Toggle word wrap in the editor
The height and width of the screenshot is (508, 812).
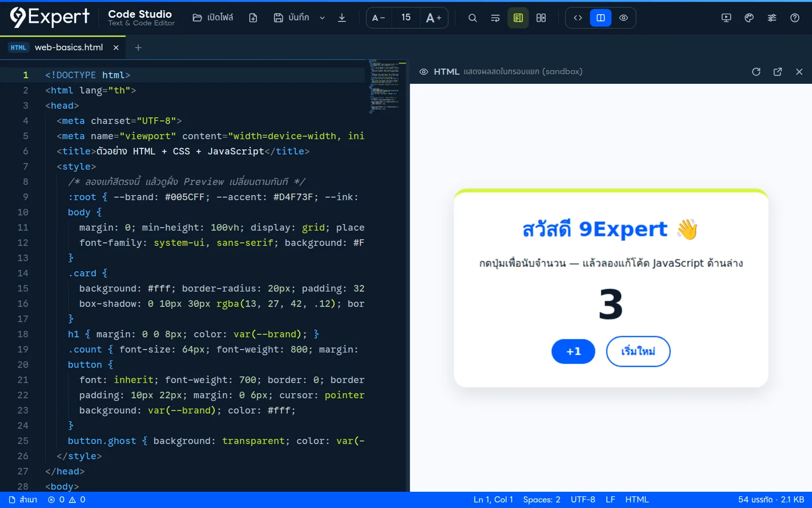[495, 18]
